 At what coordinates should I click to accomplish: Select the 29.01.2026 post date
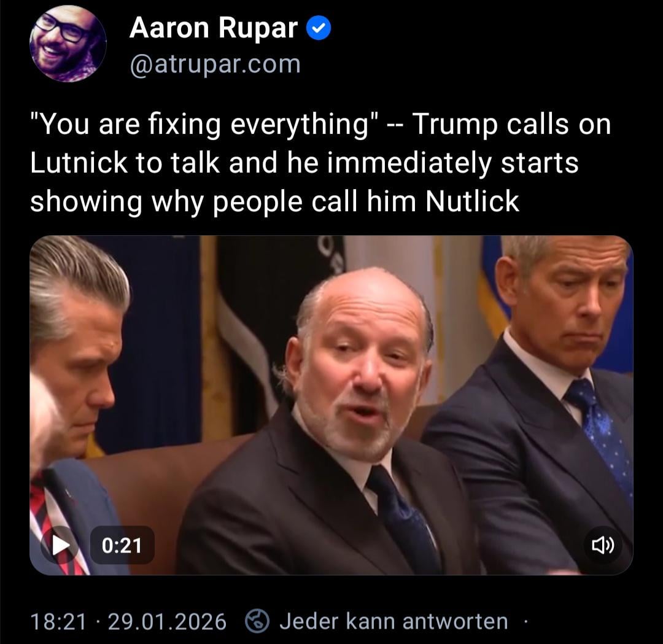167,621
